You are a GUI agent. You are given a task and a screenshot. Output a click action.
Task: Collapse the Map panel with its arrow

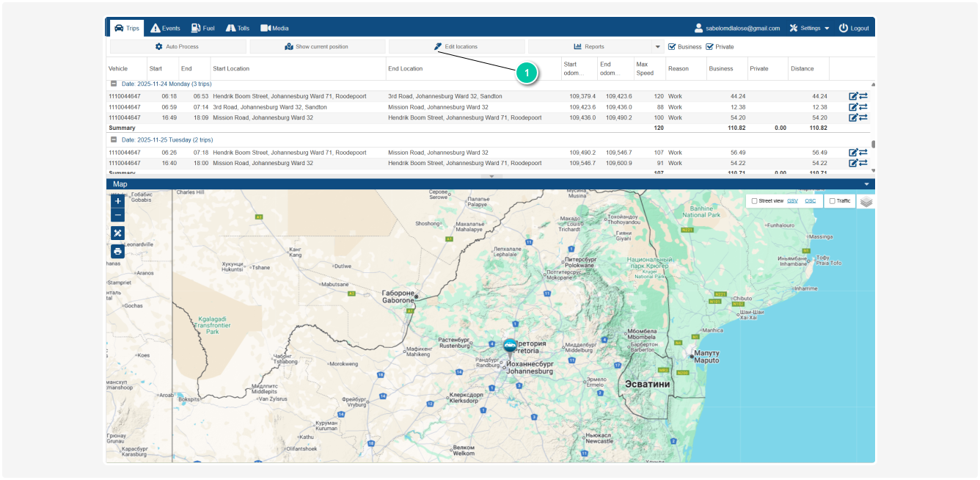[866, 184]
